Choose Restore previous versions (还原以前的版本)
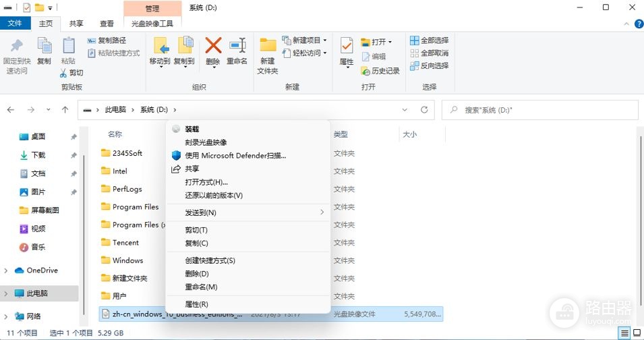The height and width of the screenshot is (340, 644). click(x=248, y=195)
